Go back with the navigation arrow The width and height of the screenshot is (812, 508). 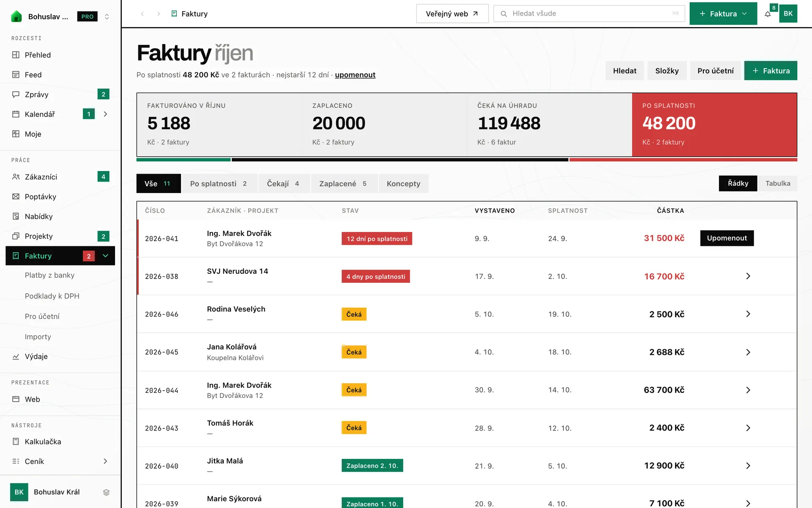coord(143,14)
